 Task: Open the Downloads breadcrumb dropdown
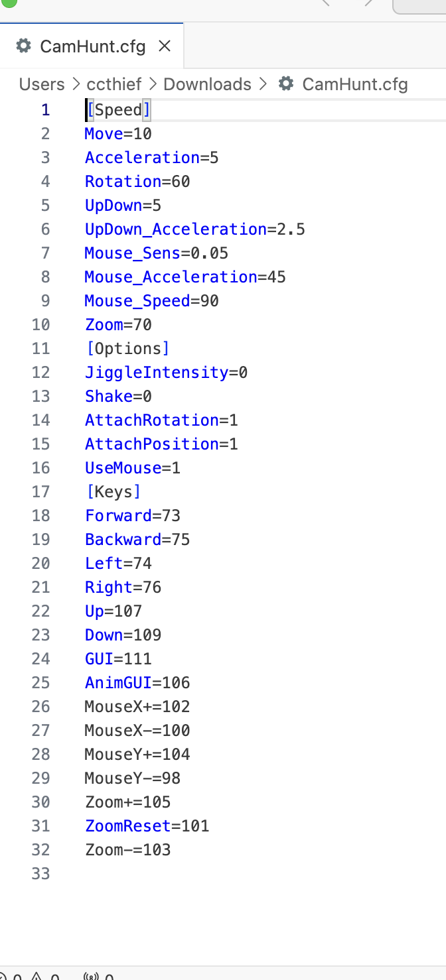207,84
